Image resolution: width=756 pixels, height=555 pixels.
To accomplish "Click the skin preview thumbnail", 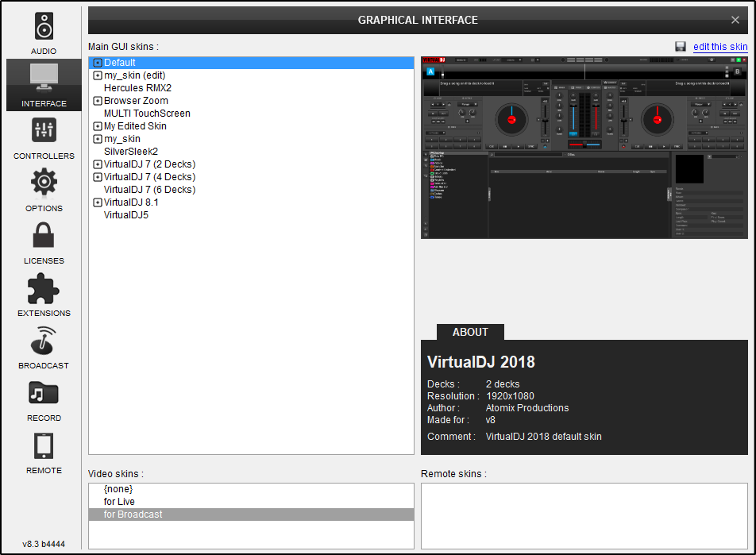I will point(584,148).
